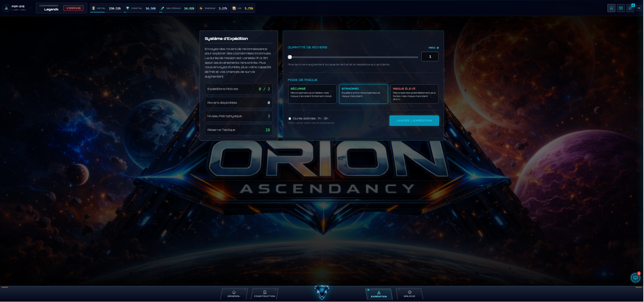Image resolution: width=644 pixels, height=302 pixels.
Task: Click the Or gold resource indicator
Action: (243, 8)
